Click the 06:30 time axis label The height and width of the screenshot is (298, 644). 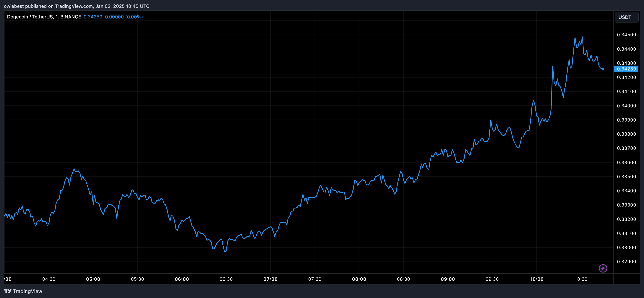coord(226,279)
